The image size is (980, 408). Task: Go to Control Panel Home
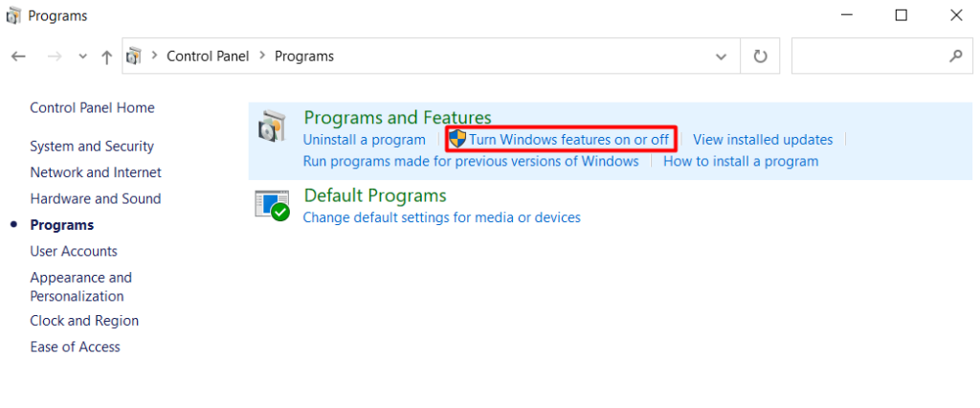click(x=92, y=108)
